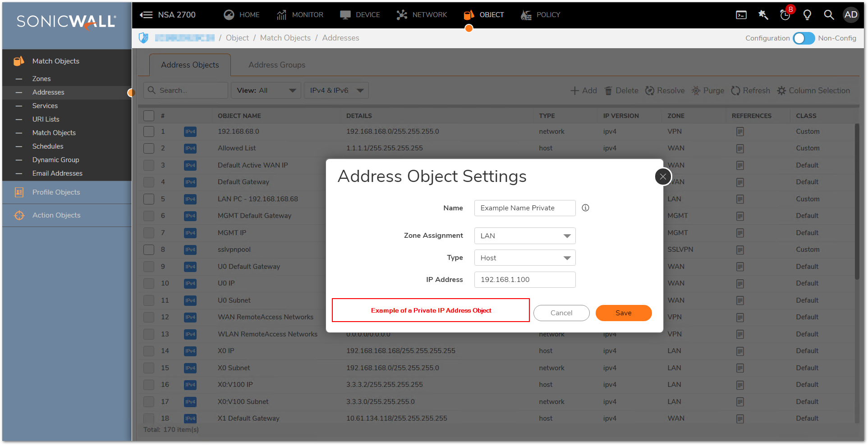Open the search magnifier in top bar
The image size is (868, 445).
coord(829,15)
